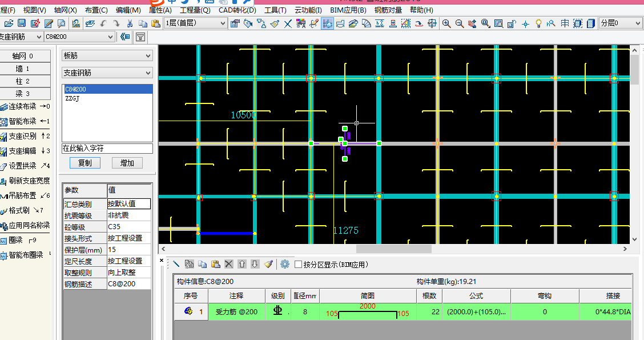Select the 梁 3 component tab
Viewport: 644px width, 340px height.
pyautogui.click(x=25, y=94)
